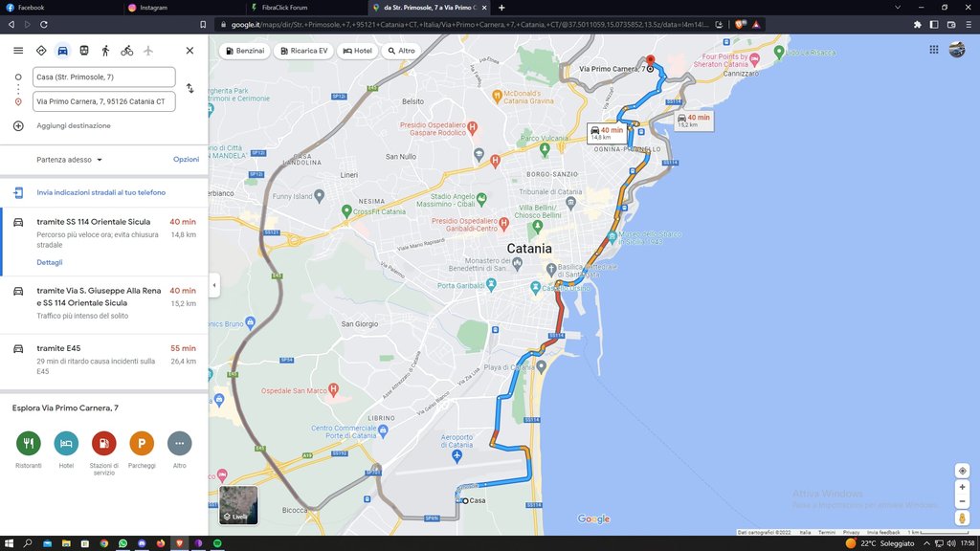
Task: Collapse the side panel arrow
Action: [x=213, y=285]
